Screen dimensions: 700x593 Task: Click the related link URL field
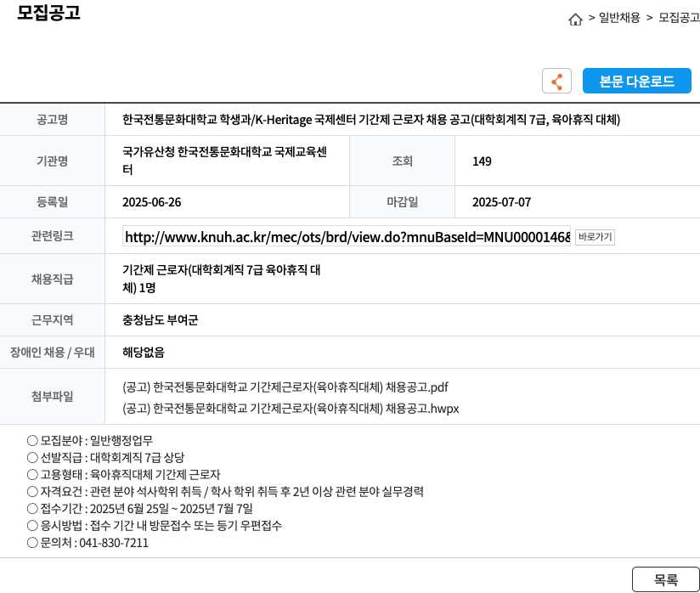point(347,236)
